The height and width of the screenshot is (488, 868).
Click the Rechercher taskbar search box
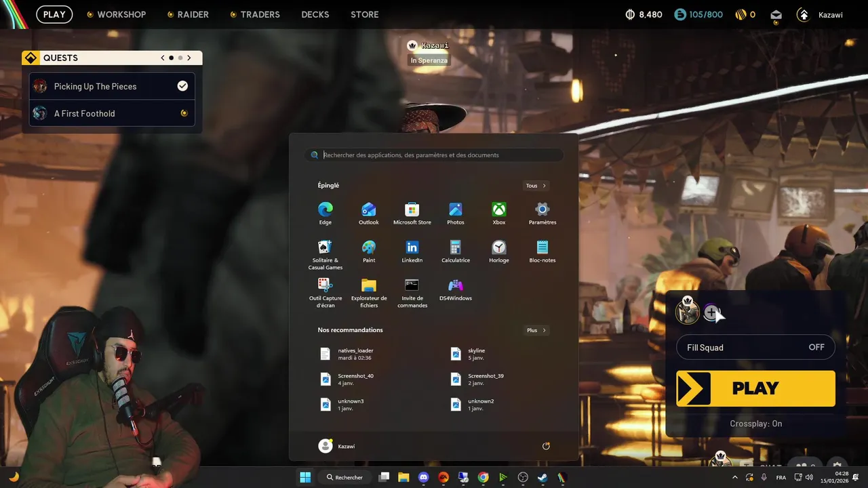(345, 477)
